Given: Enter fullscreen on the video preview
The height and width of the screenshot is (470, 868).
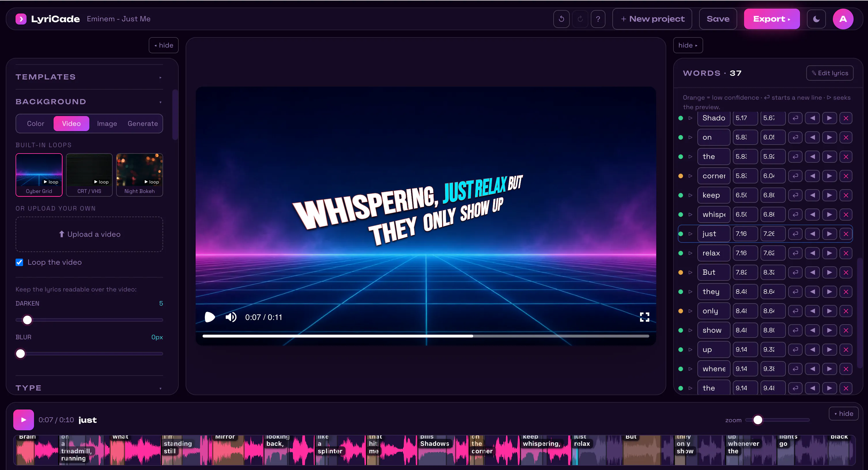Looking at the screenshot, I should pos(644,317).
